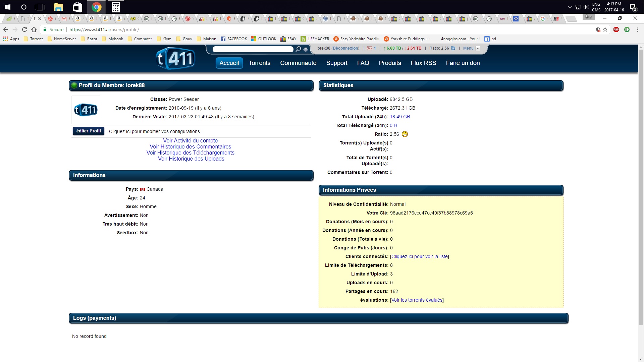Open Calculator from the taskbar
The width and height of the screenshot is (644, 362).
pos(115,7)
